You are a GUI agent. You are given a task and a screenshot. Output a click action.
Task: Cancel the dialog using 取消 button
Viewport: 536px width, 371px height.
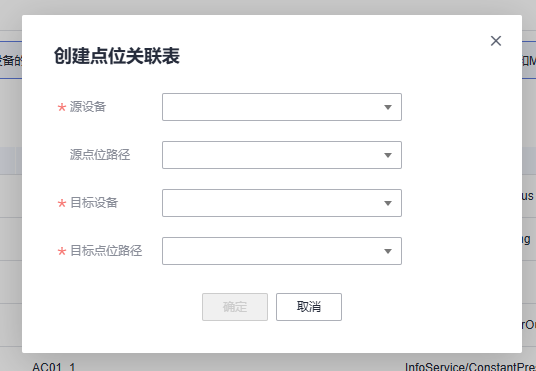(309, 307)
